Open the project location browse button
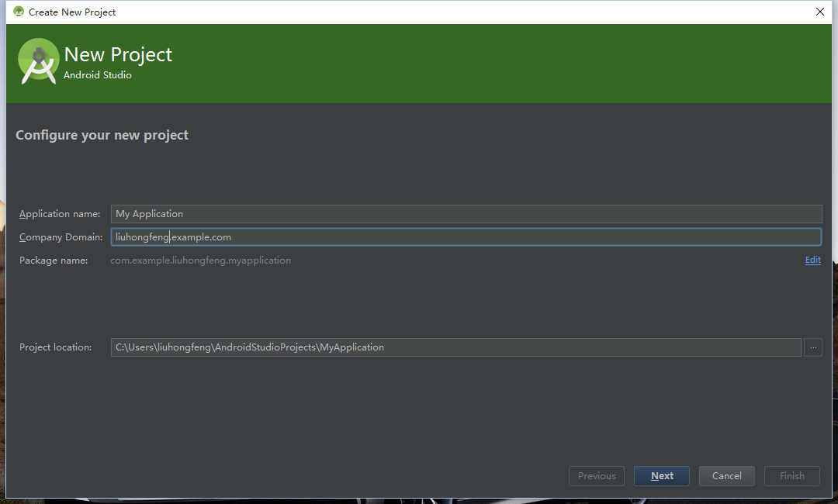Screen dimensions: 838x504 point(813,347)
